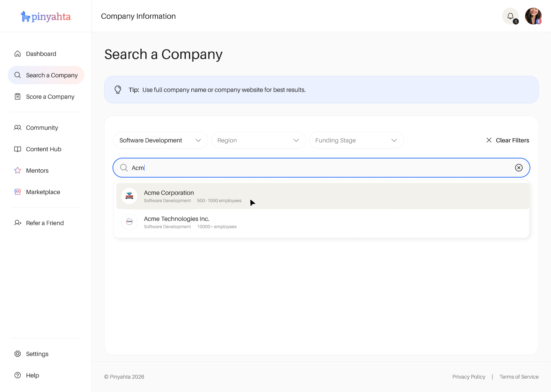The height and width of the screenshot is (392, 551).
Task: Open the Marketplace icon in the sidebar
Action: (18, 192)
